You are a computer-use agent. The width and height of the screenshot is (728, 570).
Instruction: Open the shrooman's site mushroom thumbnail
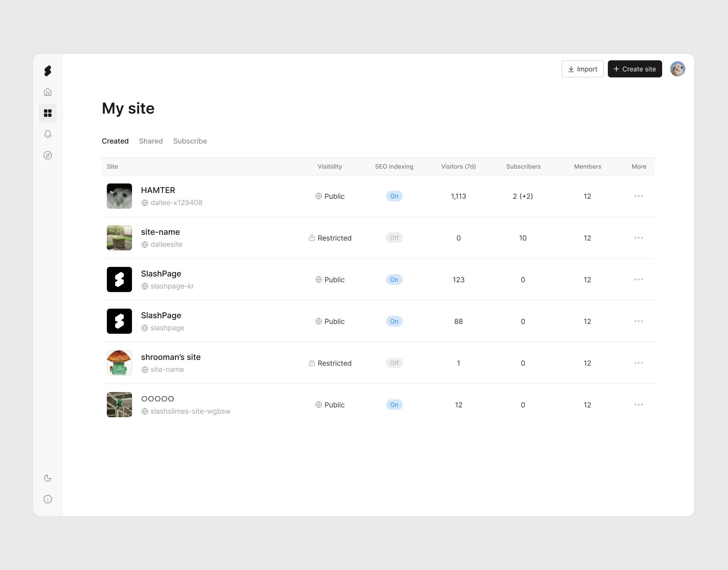click(119, 363)
